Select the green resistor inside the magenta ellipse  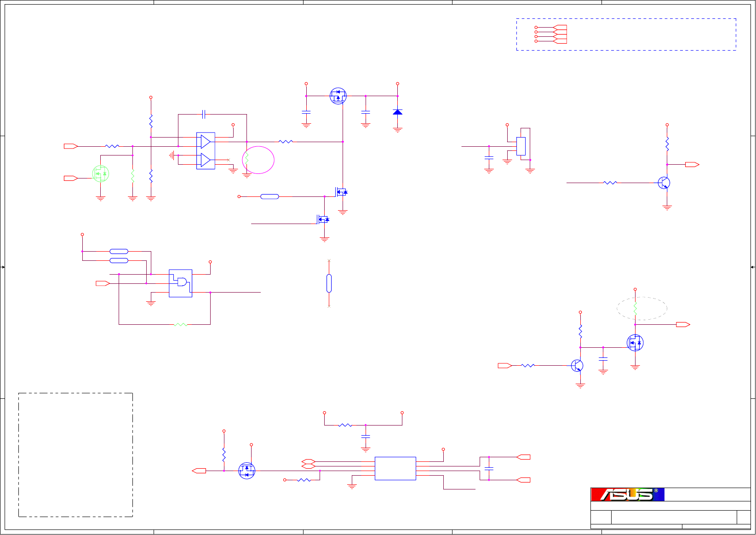point(247,159)
